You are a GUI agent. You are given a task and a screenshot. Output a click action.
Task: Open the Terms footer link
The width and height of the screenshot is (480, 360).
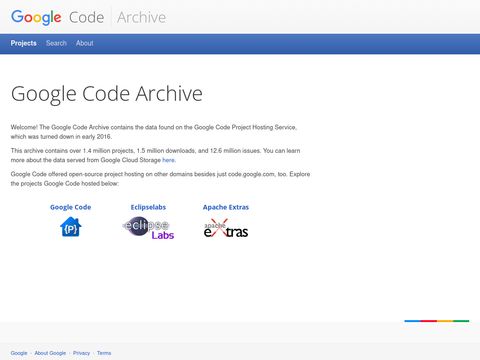[x=104, y=353]
